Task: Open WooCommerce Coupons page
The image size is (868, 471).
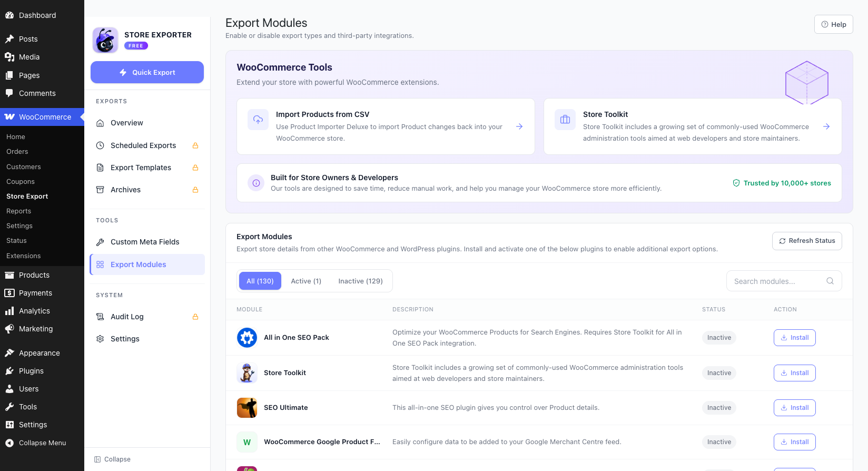Action: point(21,181)
